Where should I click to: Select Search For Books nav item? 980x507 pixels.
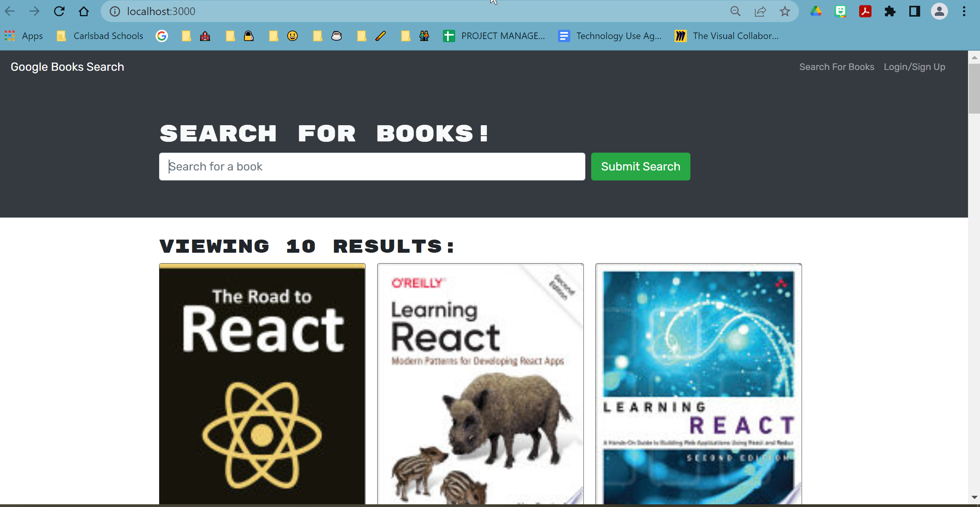(836, 67)
